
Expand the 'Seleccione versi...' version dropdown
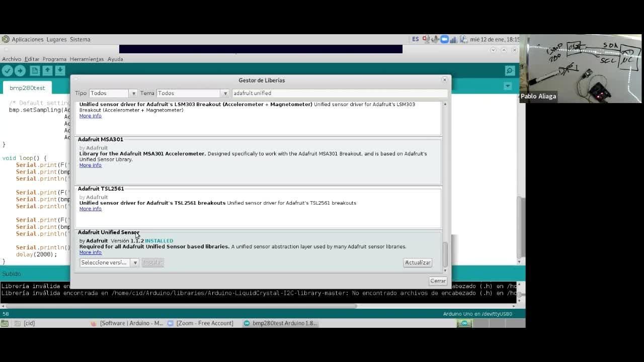[109, 262]
